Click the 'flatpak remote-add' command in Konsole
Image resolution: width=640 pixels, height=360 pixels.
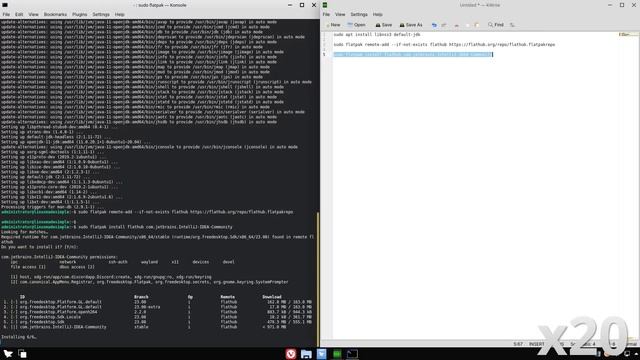point(185,212)
